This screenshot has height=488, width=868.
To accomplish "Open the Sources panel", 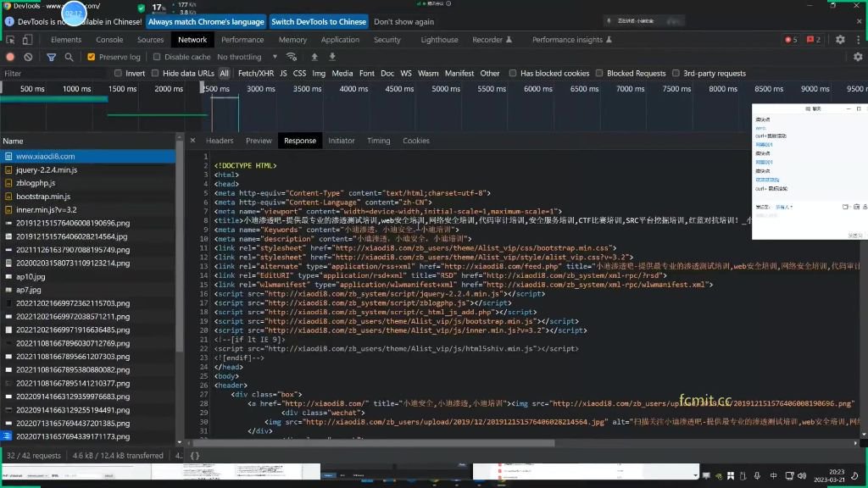I will pyautogui.click(x=151, y=40).
